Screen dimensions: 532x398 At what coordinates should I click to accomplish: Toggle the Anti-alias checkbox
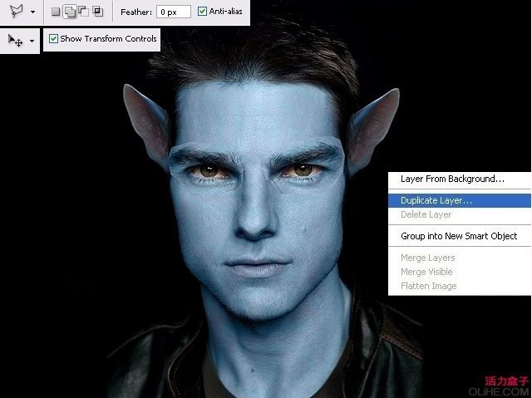tap(202, 12)
